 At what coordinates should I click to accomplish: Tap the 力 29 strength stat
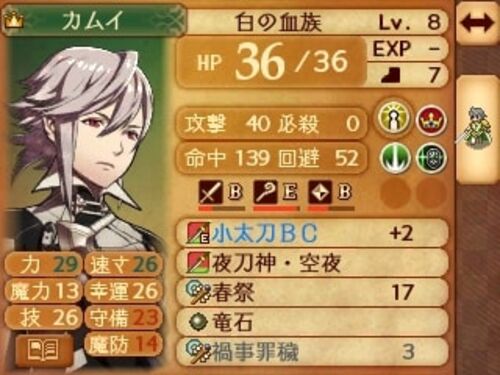coord(43,265)
